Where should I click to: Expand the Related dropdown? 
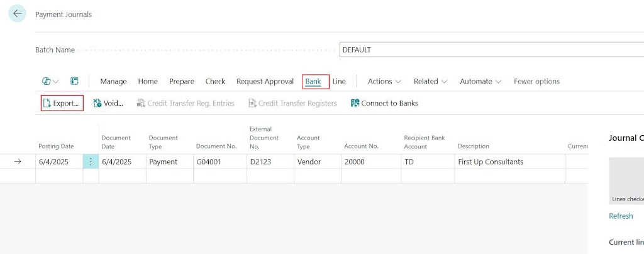430,81
